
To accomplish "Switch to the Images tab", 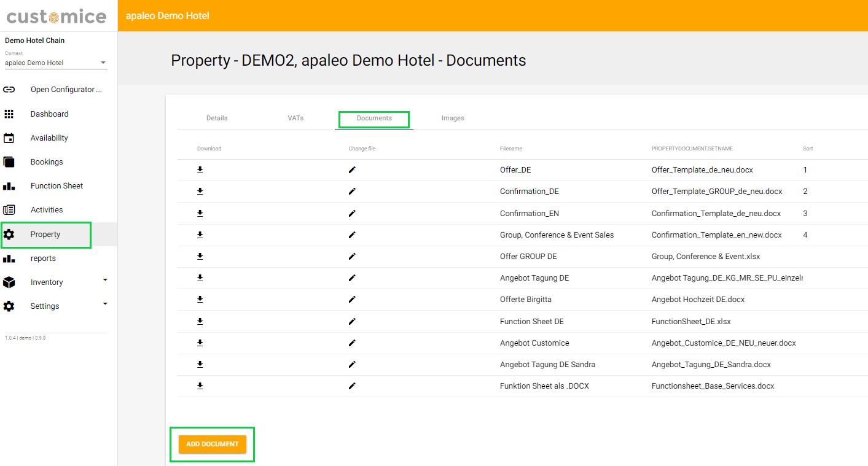I will point(453,118).
